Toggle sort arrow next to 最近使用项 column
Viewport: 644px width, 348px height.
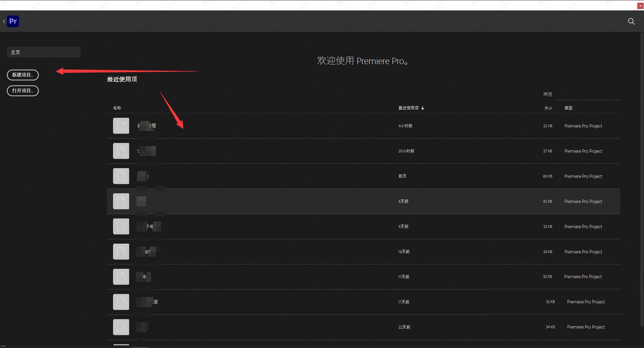coord(423,108)
